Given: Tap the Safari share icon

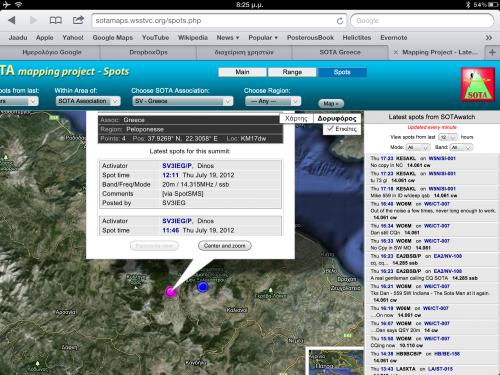Looking at the screenshot, I should coord(78,20).
